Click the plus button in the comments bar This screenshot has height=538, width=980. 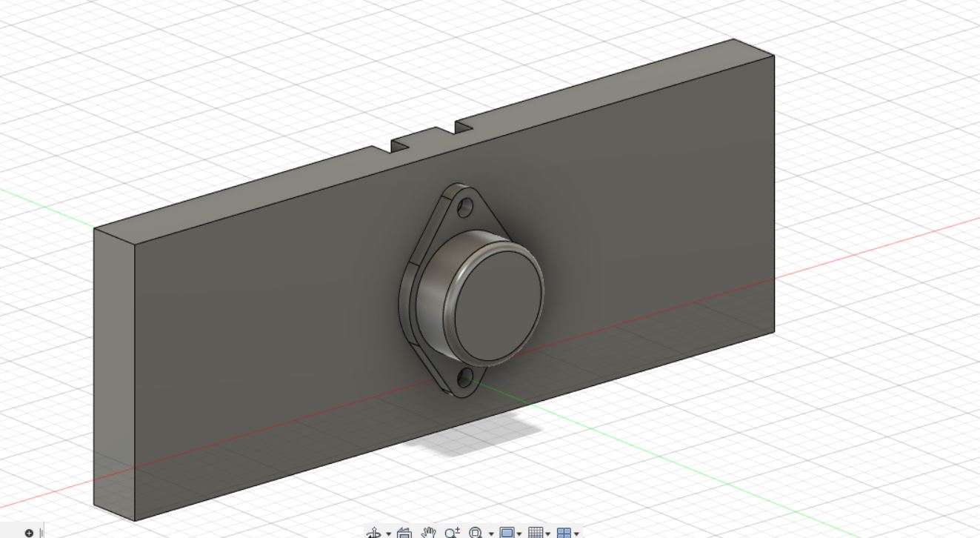(29, 533)
